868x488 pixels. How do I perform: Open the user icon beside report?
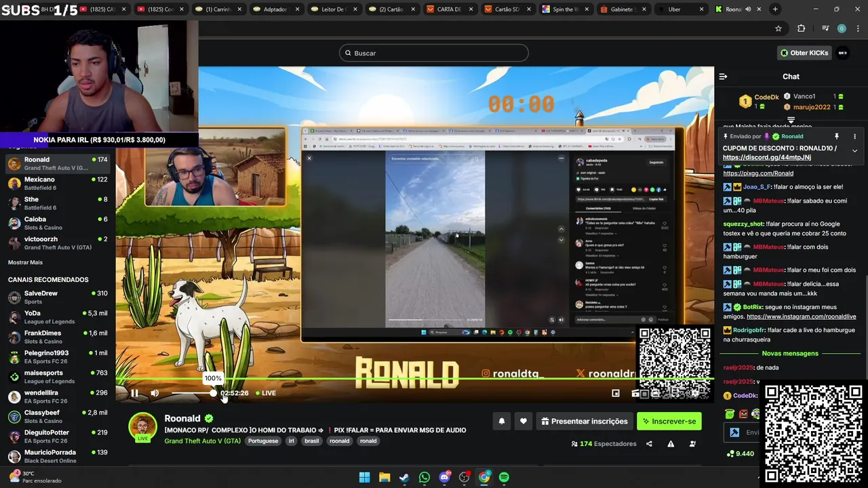point(692,444)
